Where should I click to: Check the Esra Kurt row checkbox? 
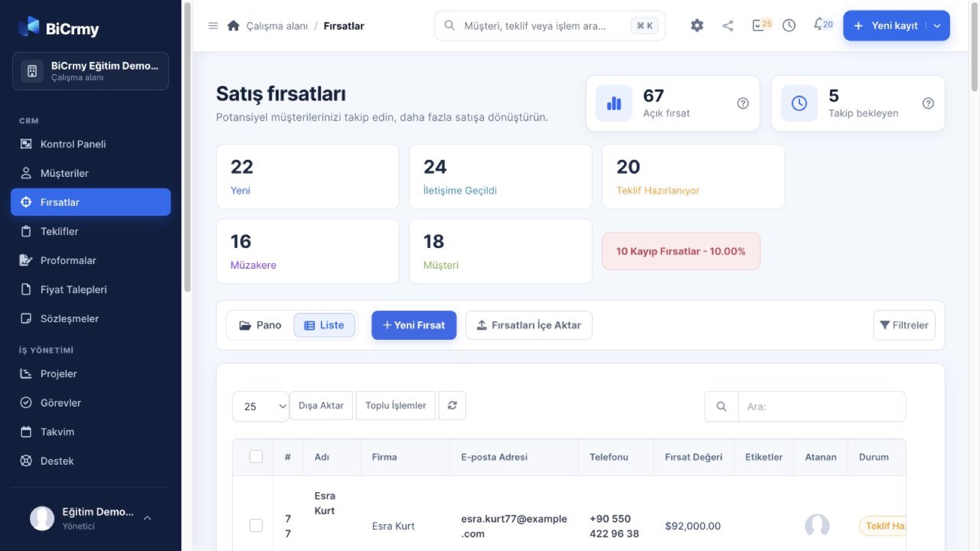(x=256, y=525)
